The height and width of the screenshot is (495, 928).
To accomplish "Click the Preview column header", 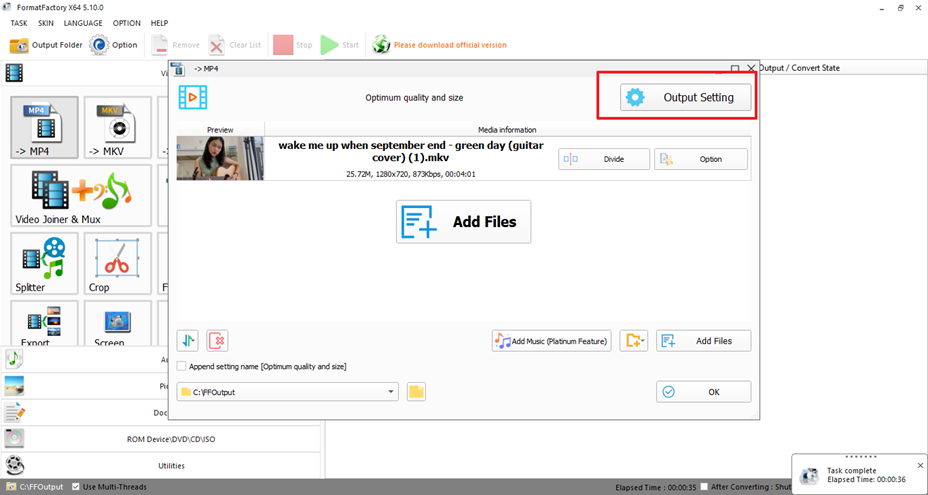I will [x=220, y=130].
